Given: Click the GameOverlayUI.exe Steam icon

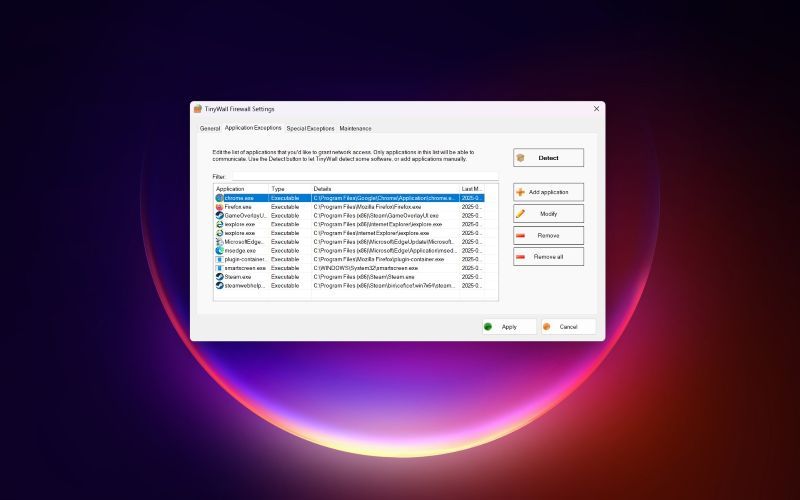Looking at the screenshot, I should click(219, 215).
